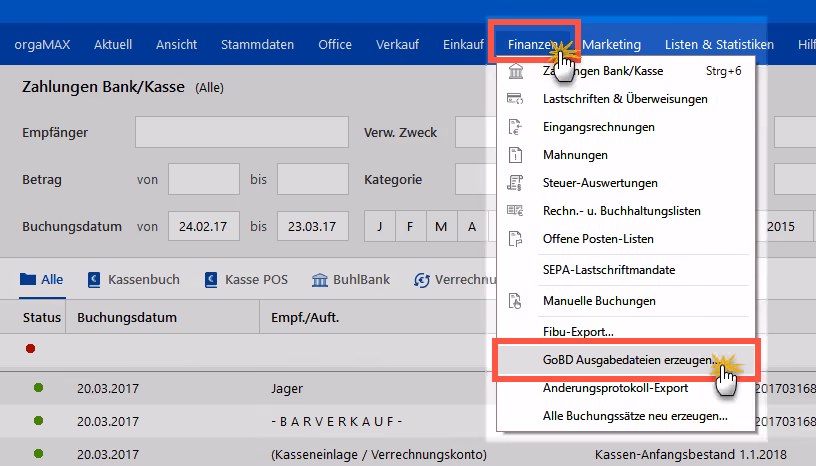Click the Manuelle Buchungen icon

tap(515, 301)
